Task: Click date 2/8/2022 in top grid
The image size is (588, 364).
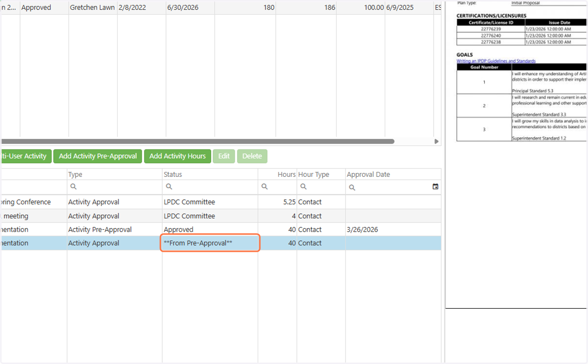Action: click(141, 7)
